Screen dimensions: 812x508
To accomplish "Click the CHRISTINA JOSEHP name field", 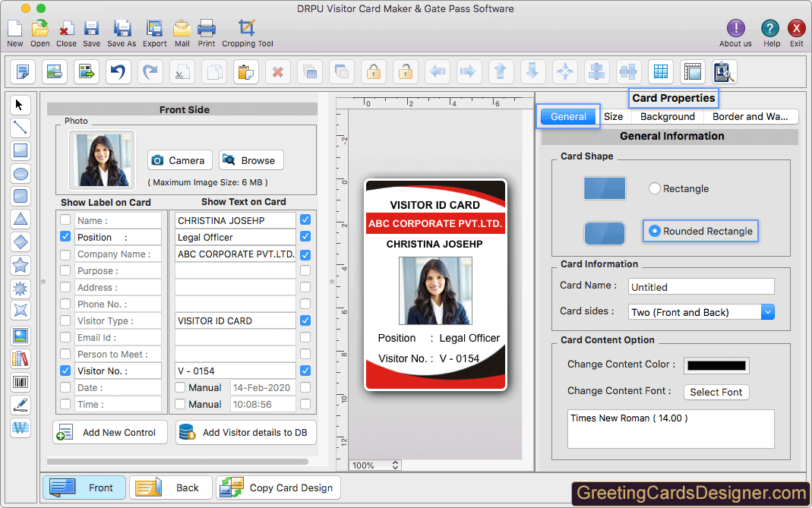I will click(x=235, y=221).
